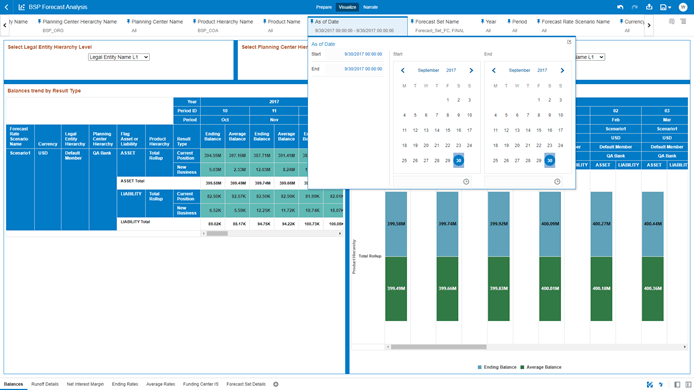Screen dimensions: 694x390
Task: Toggle the pin on Currency filter
Action: (x=621, y=21)
